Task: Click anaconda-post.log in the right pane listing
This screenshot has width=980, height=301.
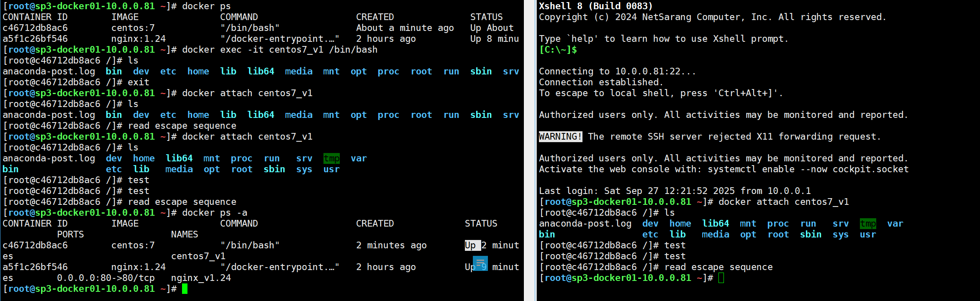Action: coord(585,224)
